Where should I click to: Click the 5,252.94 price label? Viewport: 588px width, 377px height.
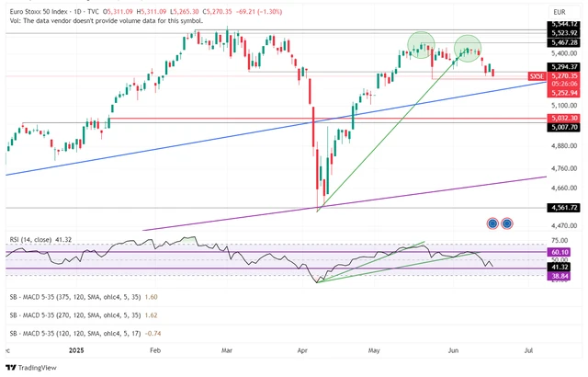(563, 93)
